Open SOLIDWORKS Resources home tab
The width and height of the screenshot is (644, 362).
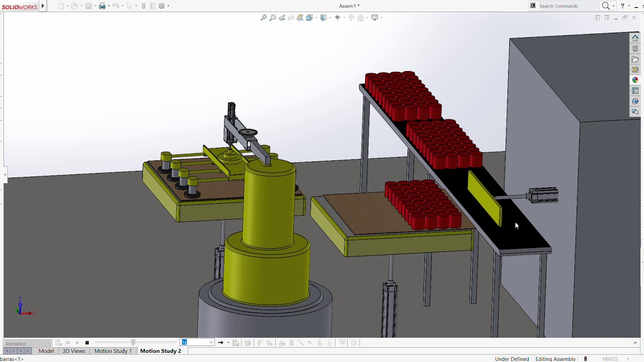pyautogui.click(x=635, y=38)
